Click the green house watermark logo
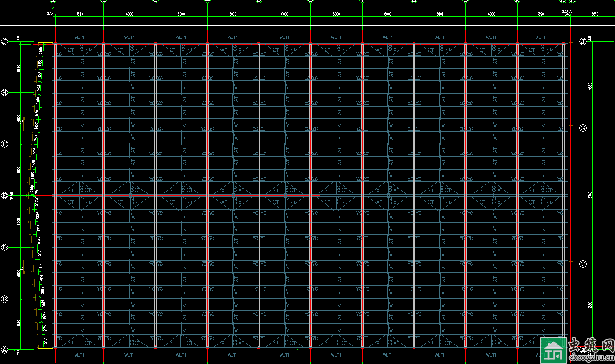Viewport: 615px width, 364px height. tap(554, 350)
